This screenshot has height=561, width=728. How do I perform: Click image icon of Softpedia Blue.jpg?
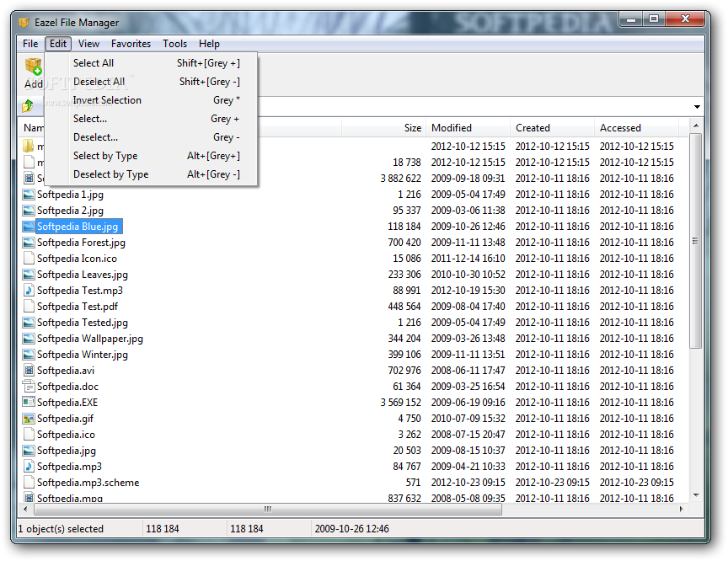(x=29, y=227)
